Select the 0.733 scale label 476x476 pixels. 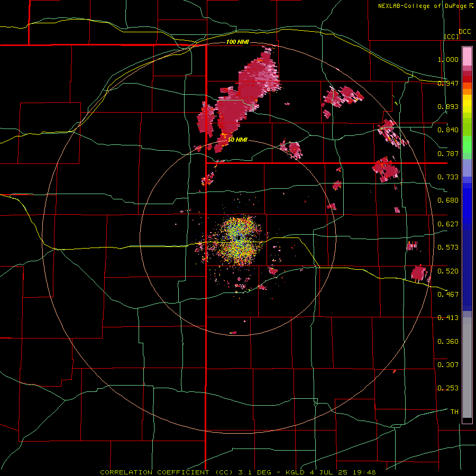[x=448, y=177]
